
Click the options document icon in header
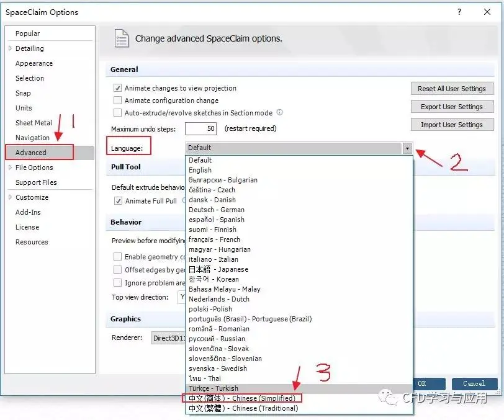(122, 38)
